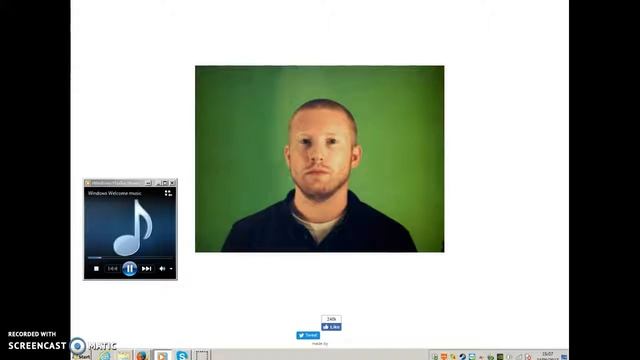Click the green-background portrait video
Screen dimensions: 640x360
320,159
